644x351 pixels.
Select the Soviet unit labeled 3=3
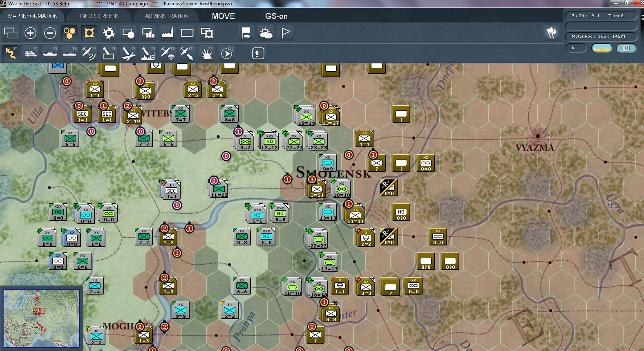[366, 287]
